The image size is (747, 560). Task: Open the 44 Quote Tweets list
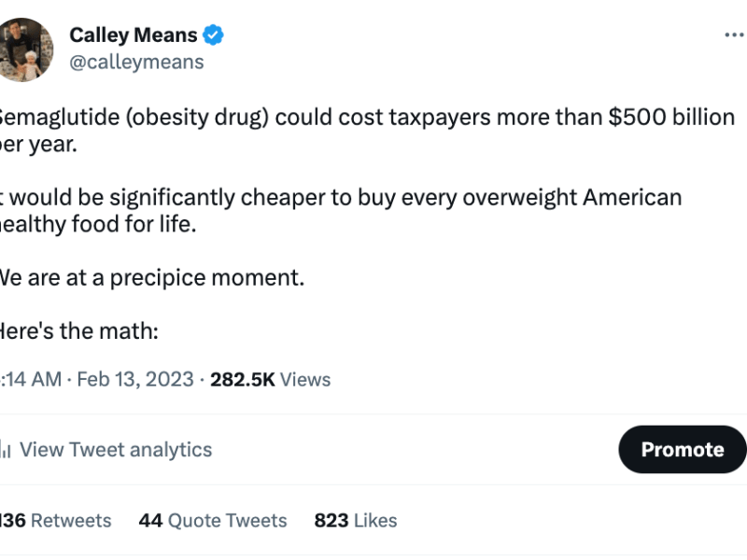click(213, 521)
